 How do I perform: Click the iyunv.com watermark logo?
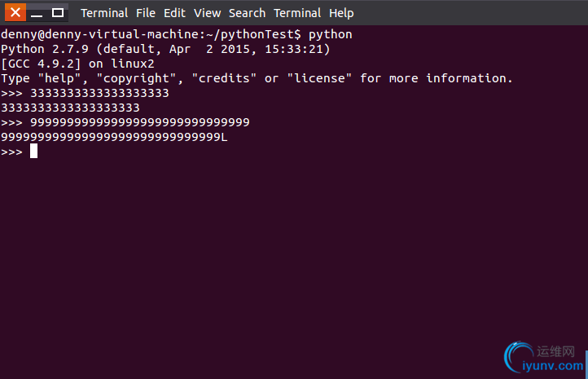click(x=517, y=355)
